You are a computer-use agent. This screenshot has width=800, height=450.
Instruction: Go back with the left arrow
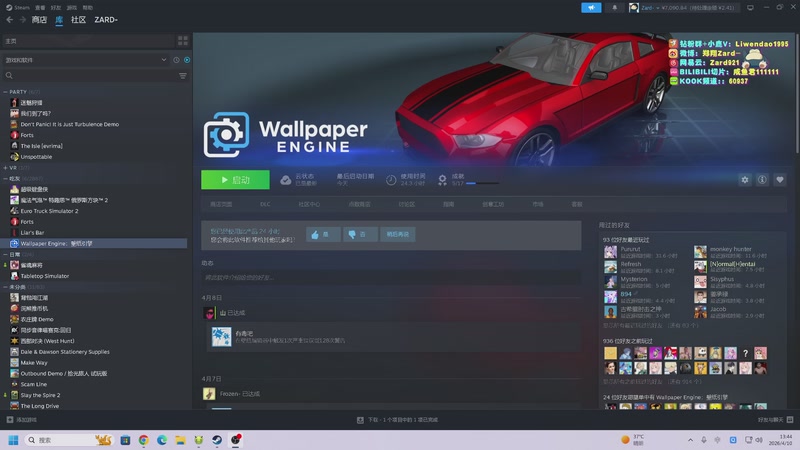click(10, 19)
